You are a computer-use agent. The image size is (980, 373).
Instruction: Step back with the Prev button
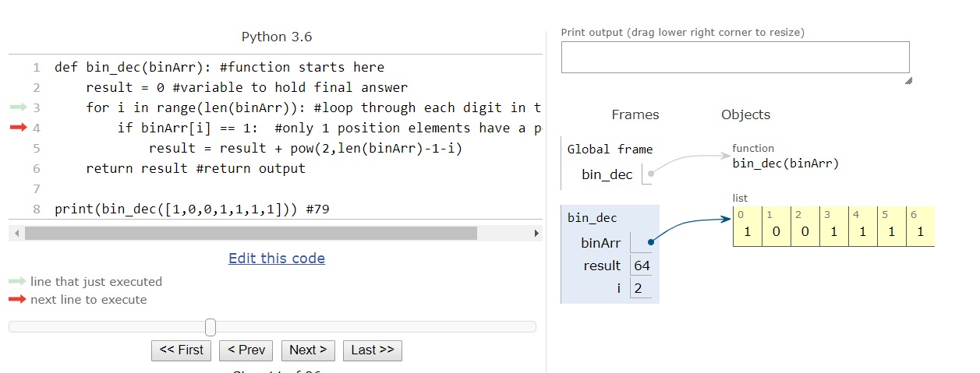(x=246, y=350)
